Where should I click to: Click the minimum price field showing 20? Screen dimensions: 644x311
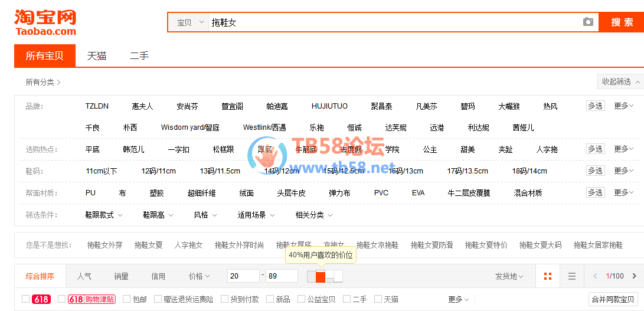click(x=243, y=276)
